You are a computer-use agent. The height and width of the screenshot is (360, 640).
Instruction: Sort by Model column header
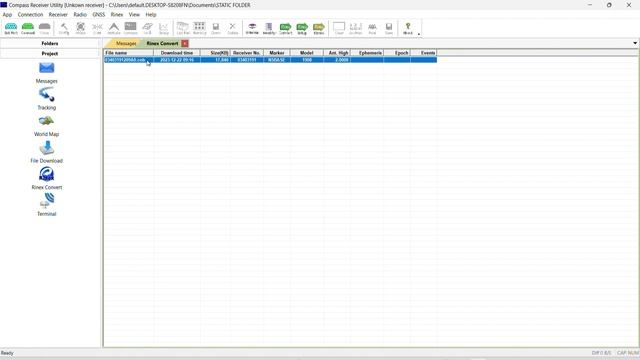coord(307,53)
